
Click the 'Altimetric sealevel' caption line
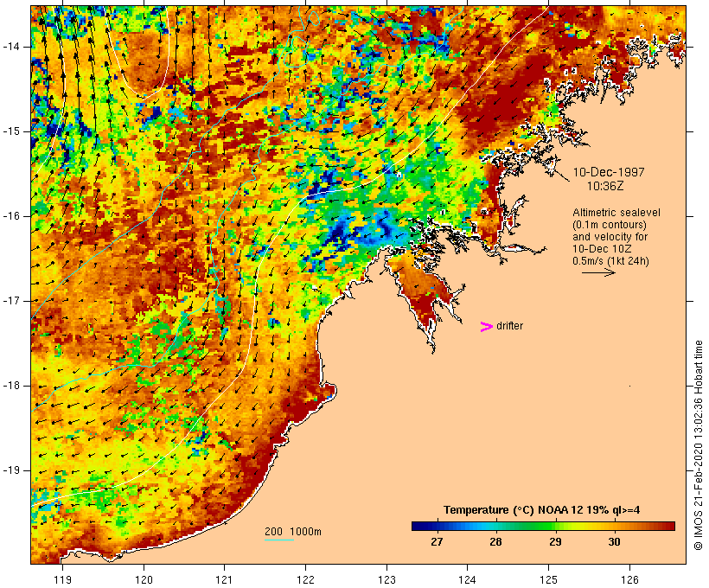[x=616, y=212]
